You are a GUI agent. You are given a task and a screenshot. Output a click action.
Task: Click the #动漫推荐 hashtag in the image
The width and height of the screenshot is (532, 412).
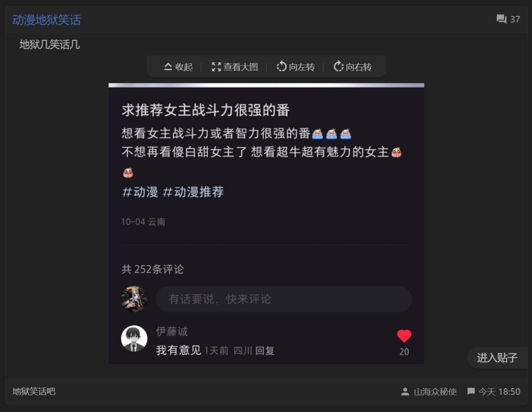point(194,192)
